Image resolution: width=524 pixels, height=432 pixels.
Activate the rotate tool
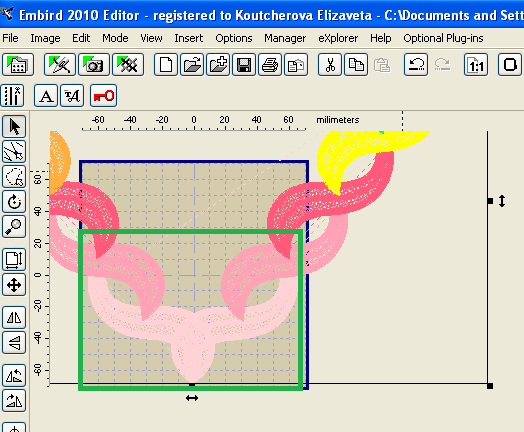pyautogui.click(x=14, y=201)
